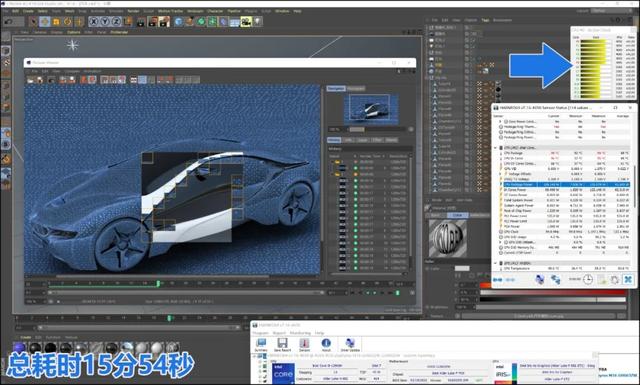
Task: Expand the Voltage Offsets sensor row
Action: click(501, 174)
